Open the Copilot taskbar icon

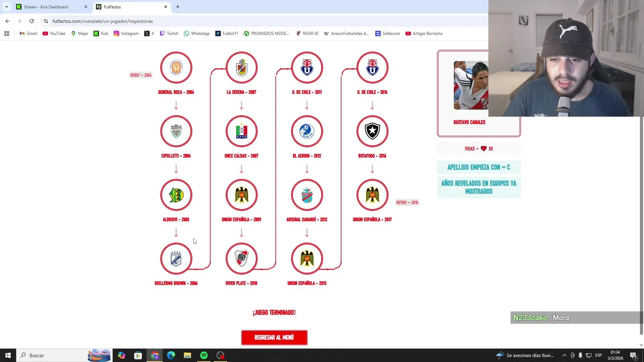[x=122, y=355]
